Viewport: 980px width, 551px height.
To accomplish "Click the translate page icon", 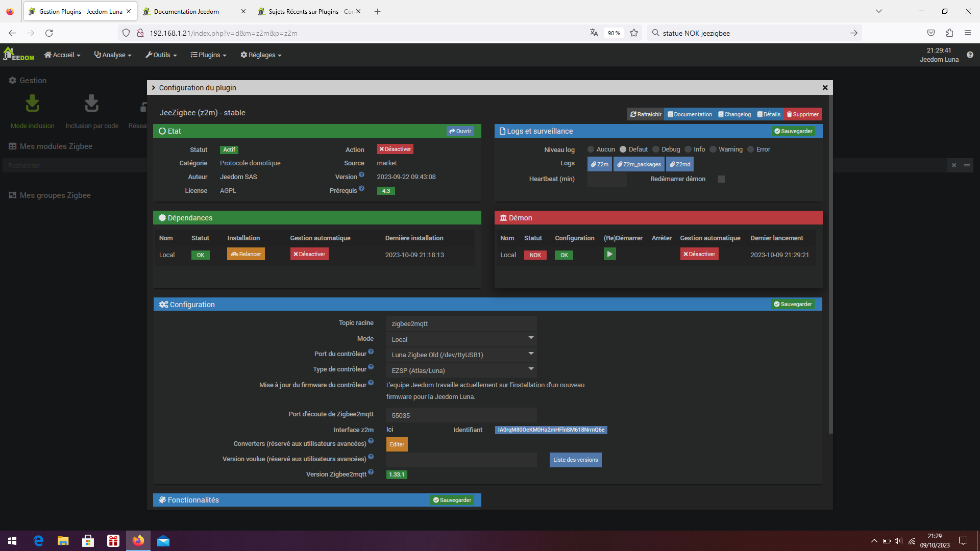I will pyautogui.click(x=594, y=33).
